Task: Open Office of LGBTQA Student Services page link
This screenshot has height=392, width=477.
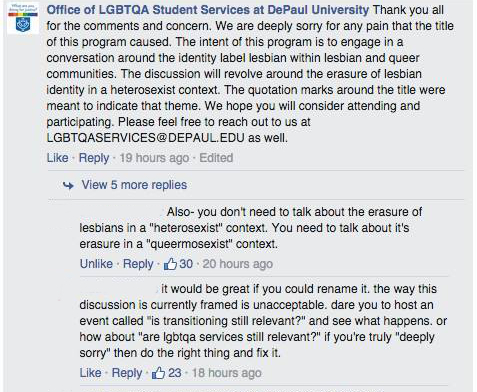Action: click(x=208, y=10)
